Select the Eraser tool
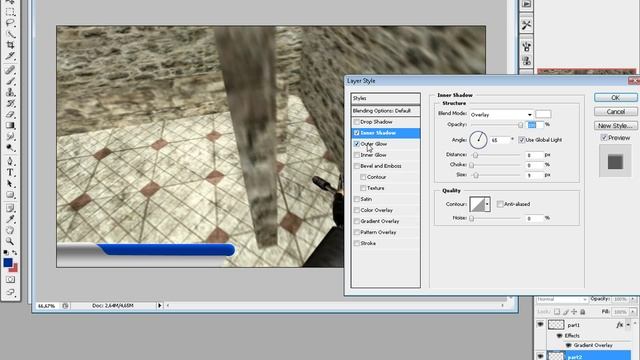The image size is (640, 360). click(x=10, y=114)
